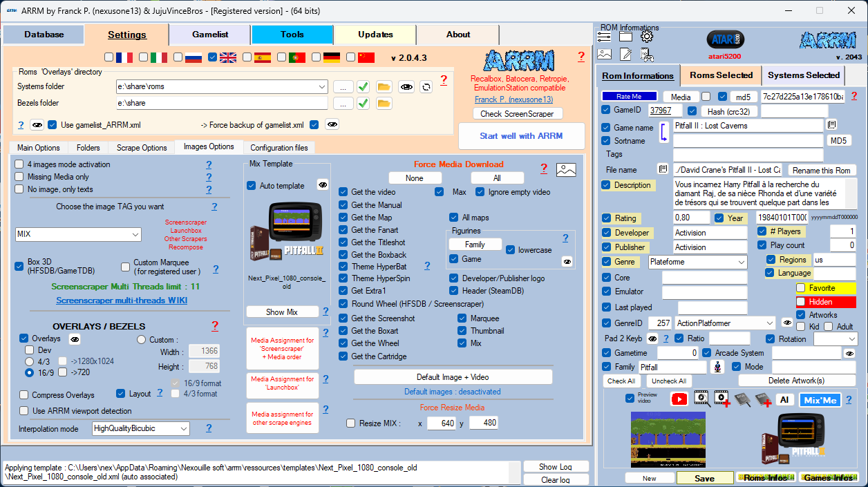Screen dimensions: 868x487
Task: Click the add video filmstrip icon
Action: [x=723, y=399]
